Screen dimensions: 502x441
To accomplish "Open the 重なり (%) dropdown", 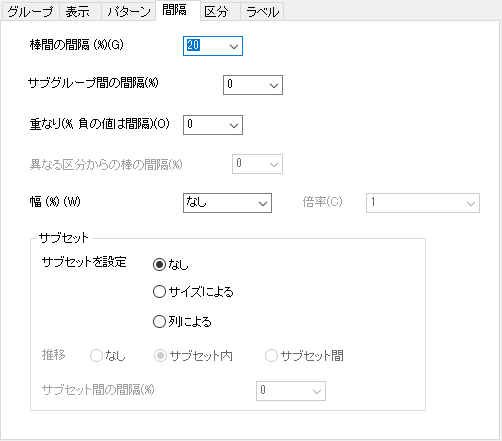I will (213, 125).
